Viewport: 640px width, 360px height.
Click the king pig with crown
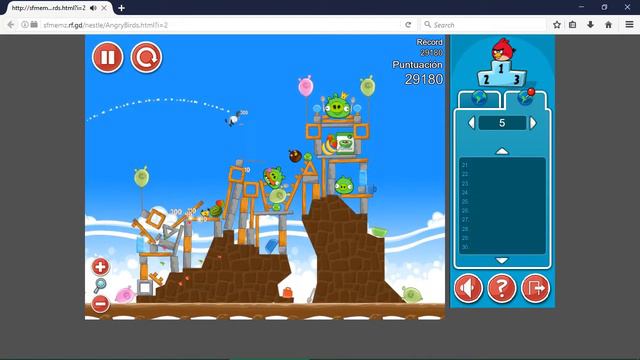click(x=338, y=106)
